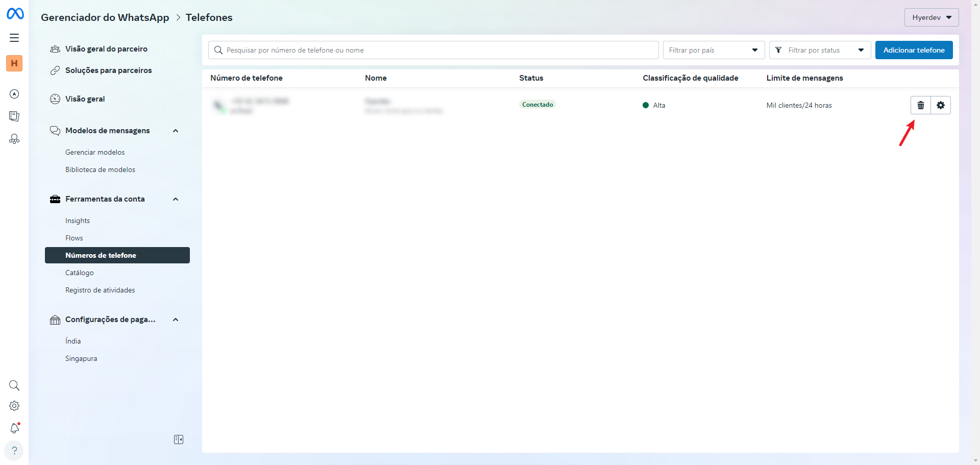Open the hamburger menu icon
The image size is (980, 465).
[x=14, y=38]
